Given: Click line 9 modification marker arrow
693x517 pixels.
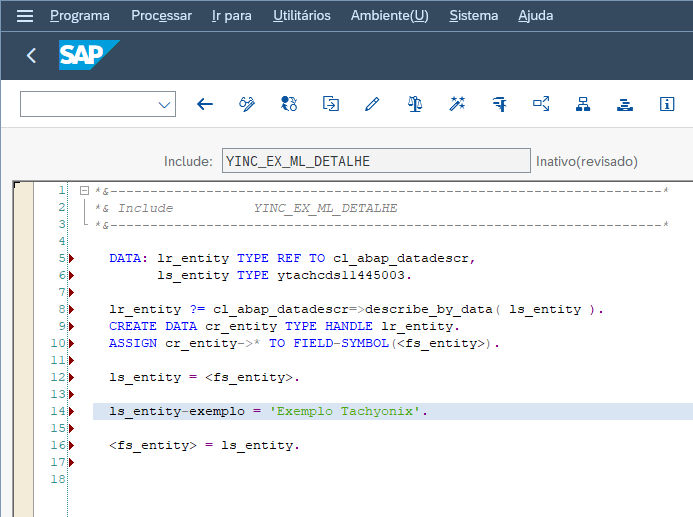Looking at the screenshot, I should [71, 327].
